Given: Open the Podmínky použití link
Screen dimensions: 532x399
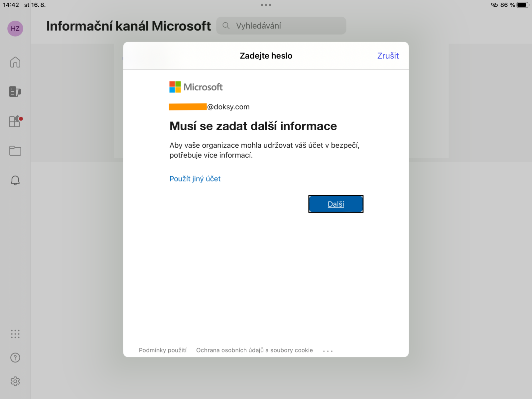Looking at the screenshot, I should pos(163,350).
